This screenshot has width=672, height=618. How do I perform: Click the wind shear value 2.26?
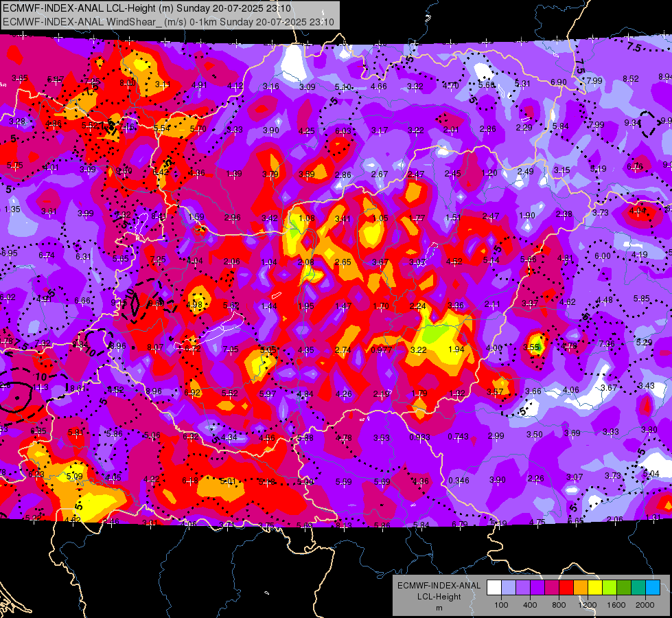pyautogui.click(x=535, y=478)
